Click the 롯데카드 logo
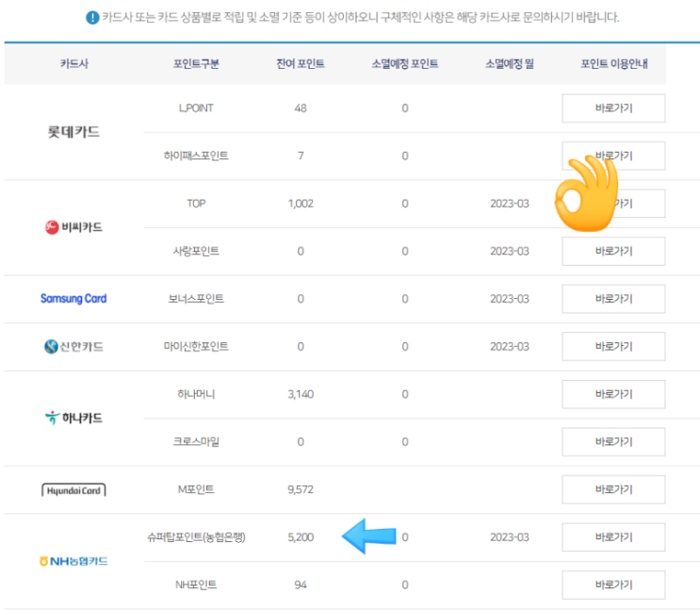The image size is (700, 610). click(x=73, y=132)
